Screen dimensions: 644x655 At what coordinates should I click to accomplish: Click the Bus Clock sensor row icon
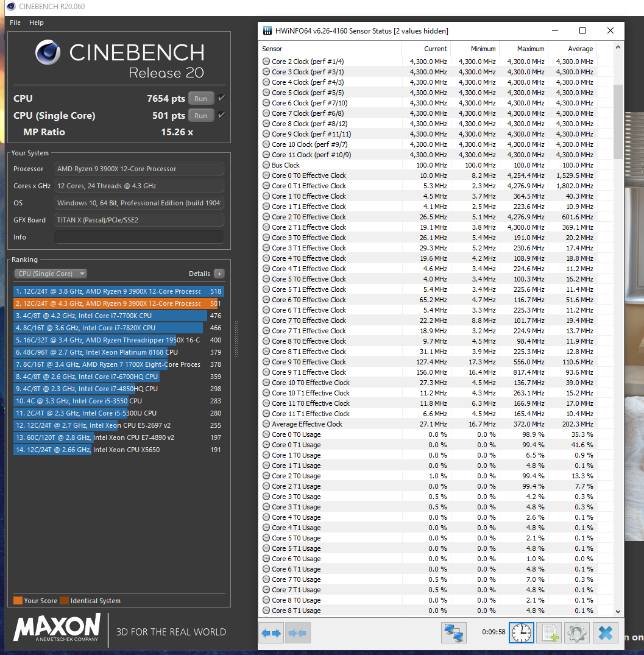pos(266,165)
